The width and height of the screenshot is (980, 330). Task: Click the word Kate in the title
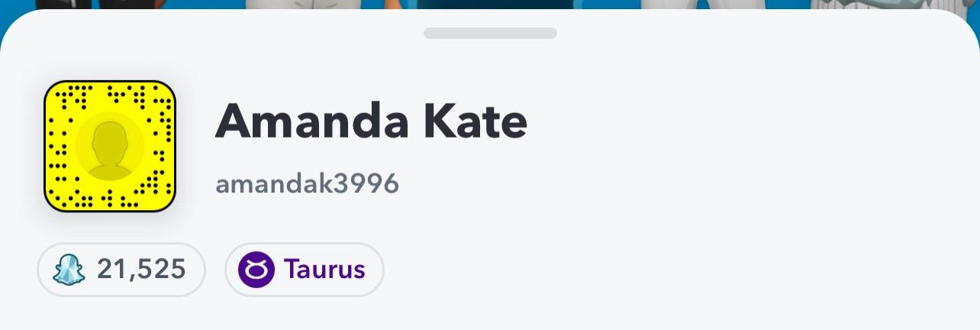pos(479,122)
